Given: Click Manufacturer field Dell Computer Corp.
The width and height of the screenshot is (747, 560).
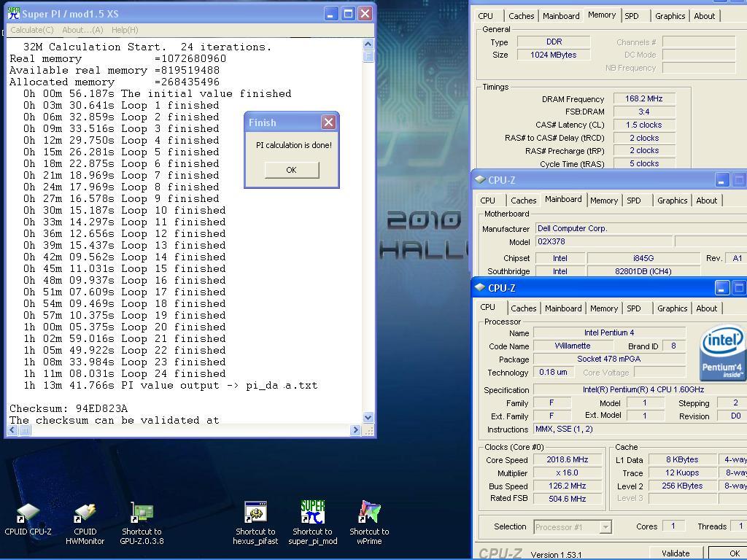Looking at the screenshot, I should coord(640,228).
